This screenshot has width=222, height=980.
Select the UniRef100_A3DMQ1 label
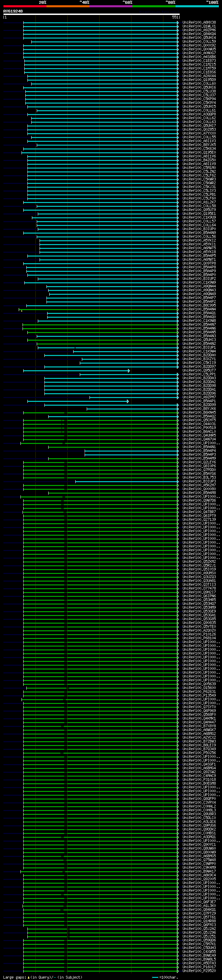pyautogui.click(x=199, y=837)
